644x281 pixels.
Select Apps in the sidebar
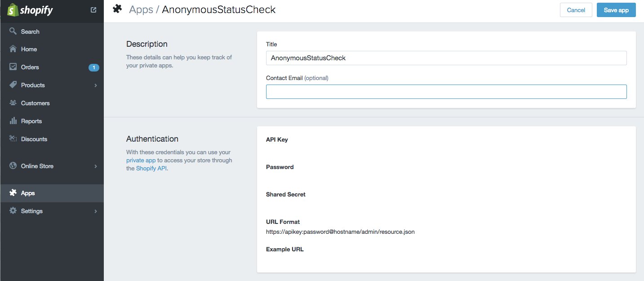pos(52,193)
